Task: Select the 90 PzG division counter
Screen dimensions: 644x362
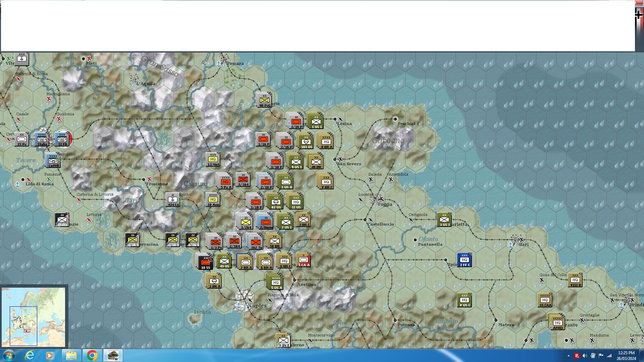Action: [265, 100]
